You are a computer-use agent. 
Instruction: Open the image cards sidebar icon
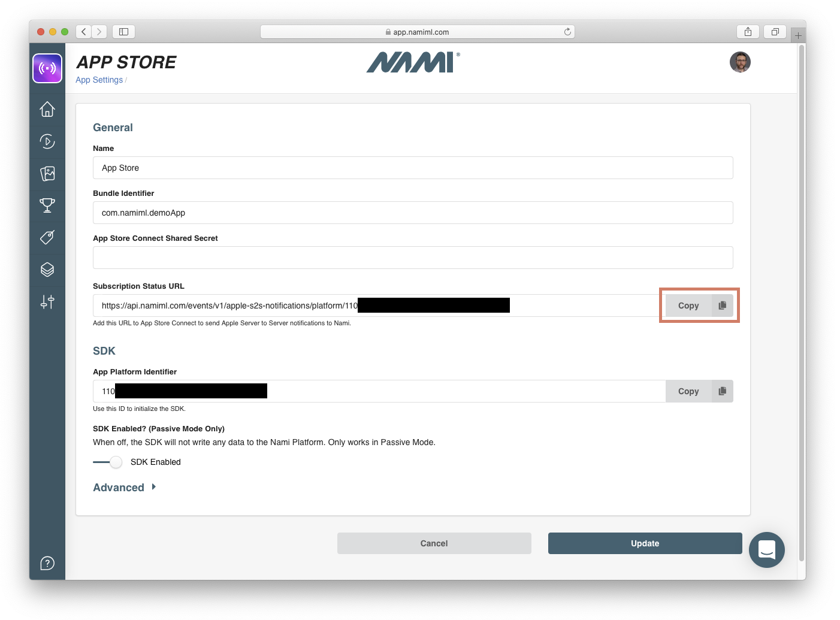point(47,174)
